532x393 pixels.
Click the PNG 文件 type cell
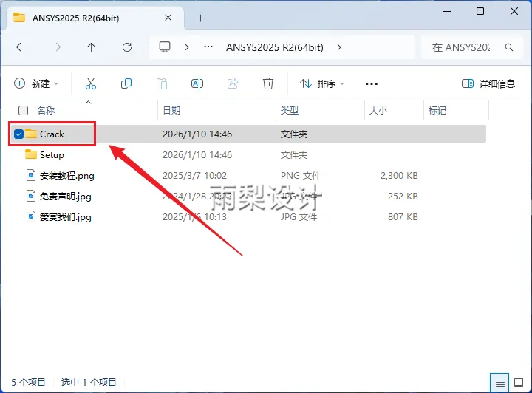[301, 176]
